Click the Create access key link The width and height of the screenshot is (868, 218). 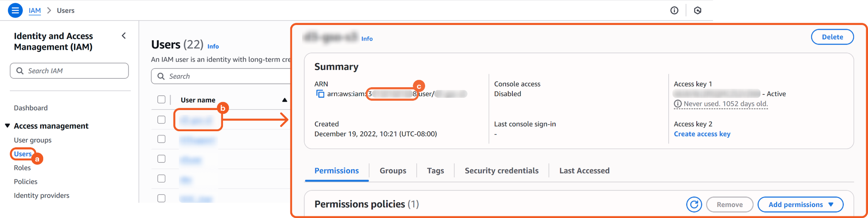point(702,134)
